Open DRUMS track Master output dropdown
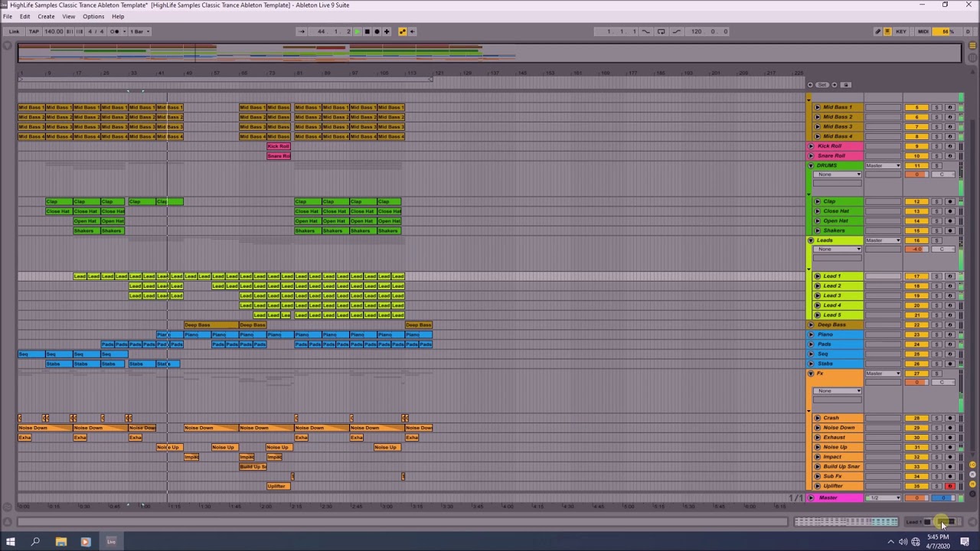980x551 pixels. (884, 166)
